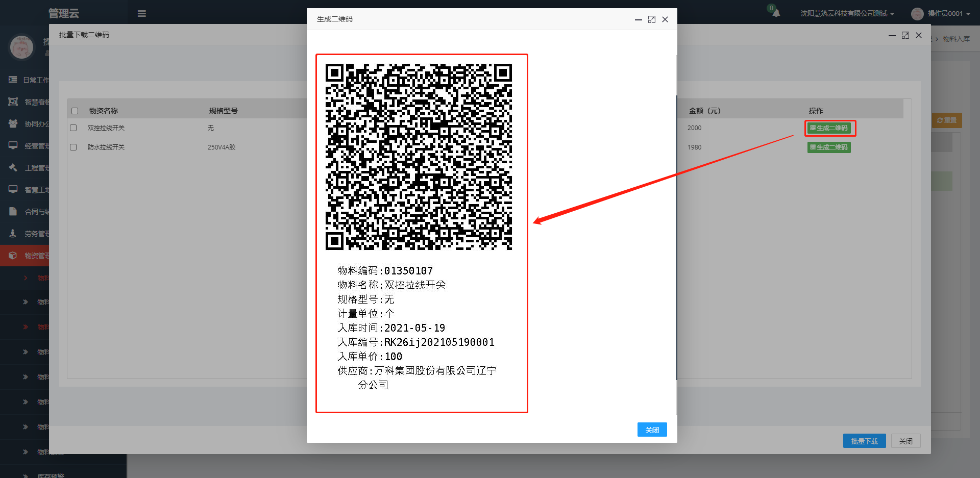Toggle the hamburger sidebar menu icon
The image size is (980, 478).
click(x=142, y=14)
